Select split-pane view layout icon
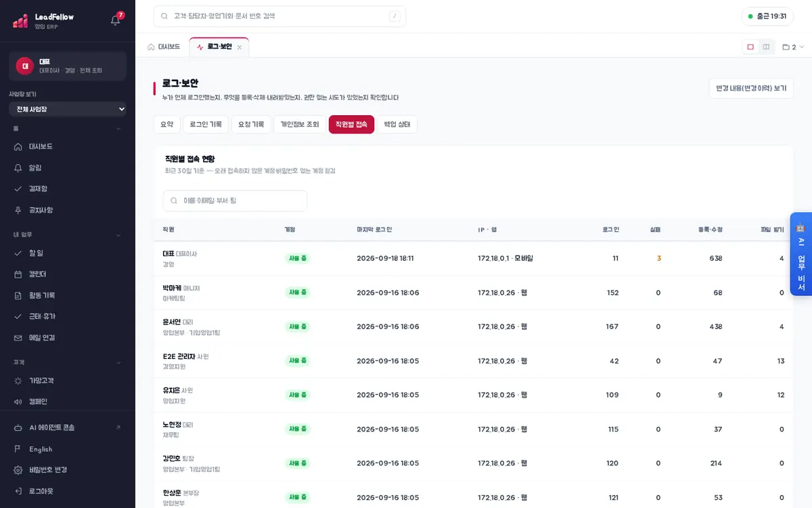This screenshot has width=812, height=508. (x=766, y=47)
